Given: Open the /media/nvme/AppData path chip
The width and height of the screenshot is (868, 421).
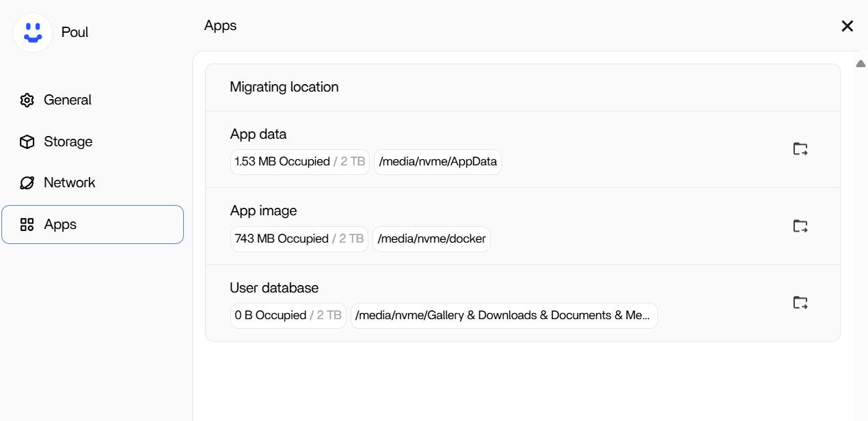Looking at the screenshot, I should [437, 162].
